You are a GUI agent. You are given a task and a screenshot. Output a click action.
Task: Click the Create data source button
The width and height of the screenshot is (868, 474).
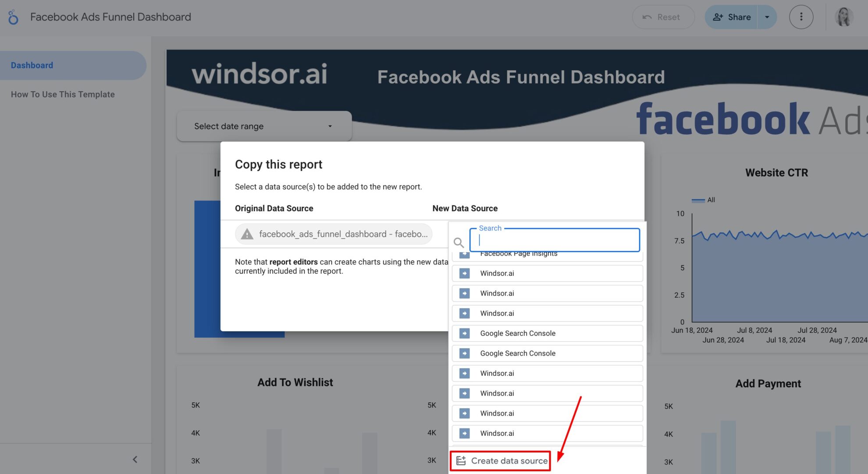pyautogui.click(x=501, y=461)
